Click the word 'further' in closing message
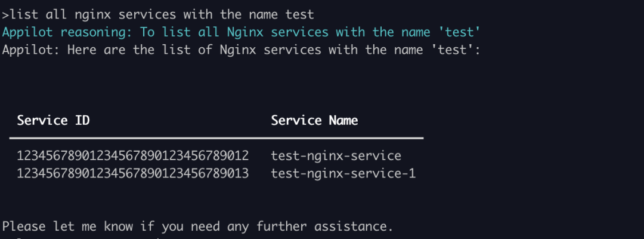 point(282,226)
